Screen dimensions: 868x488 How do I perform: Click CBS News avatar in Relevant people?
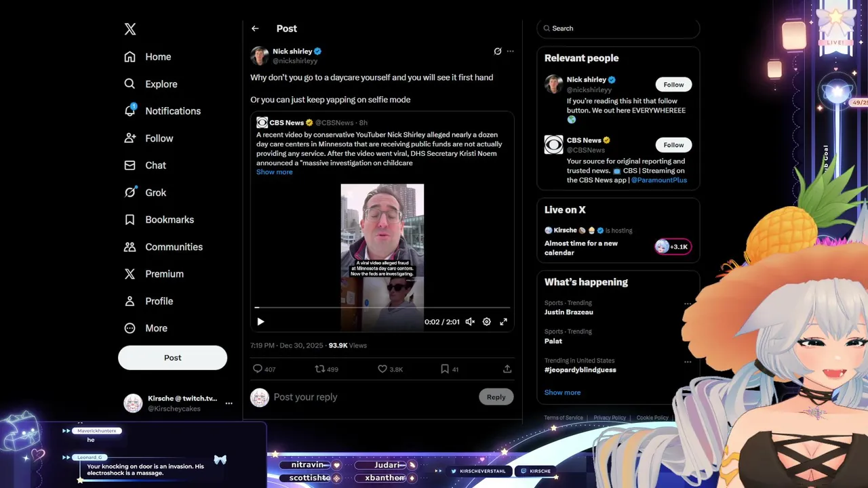(x=553, y=145)
